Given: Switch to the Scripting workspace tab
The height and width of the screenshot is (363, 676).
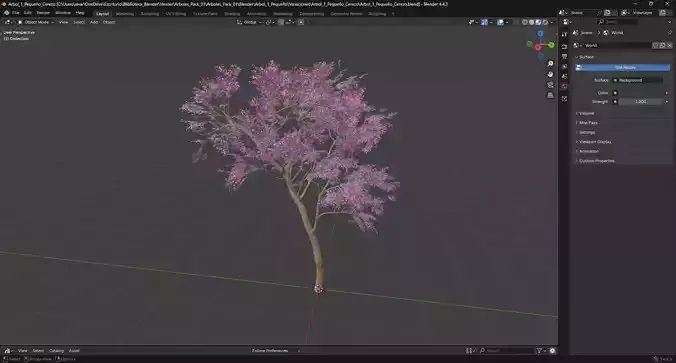Looking at the screenshot, I should 377,14.
